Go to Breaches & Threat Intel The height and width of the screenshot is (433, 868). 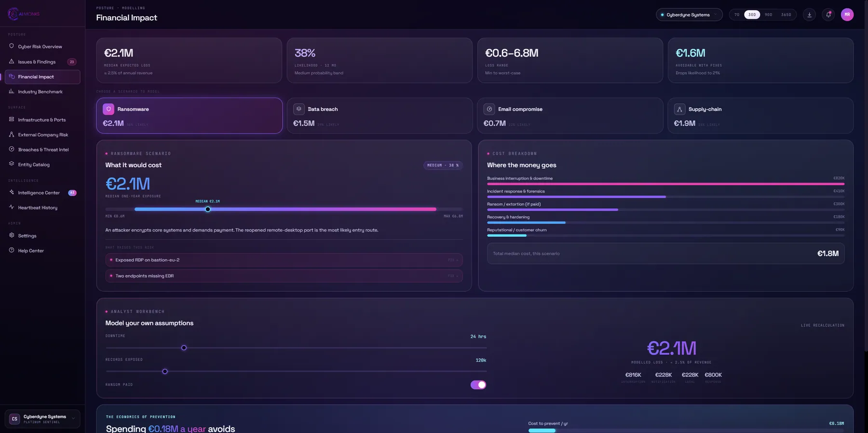click(42, 149)
